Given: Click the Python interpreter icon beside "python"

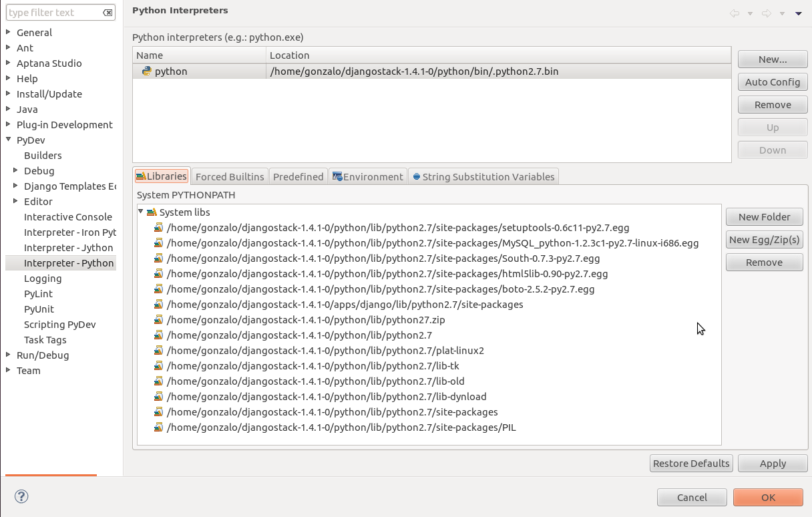Looking at the screenshot, I should pos(147,71).
